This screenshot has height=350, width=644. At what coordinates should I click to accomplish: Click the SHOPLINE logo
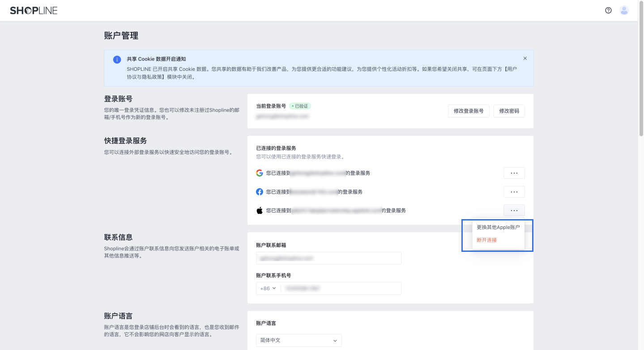33,10
